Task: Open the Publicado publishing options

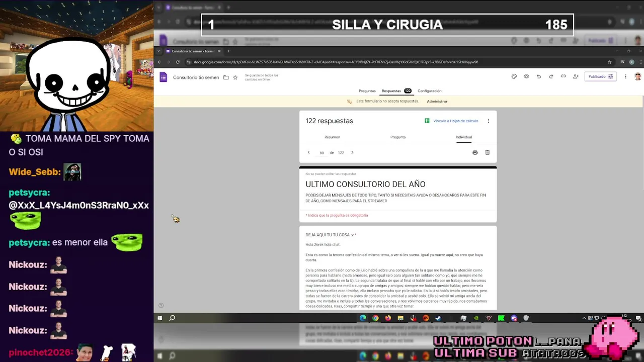Action: coord(601,76)
